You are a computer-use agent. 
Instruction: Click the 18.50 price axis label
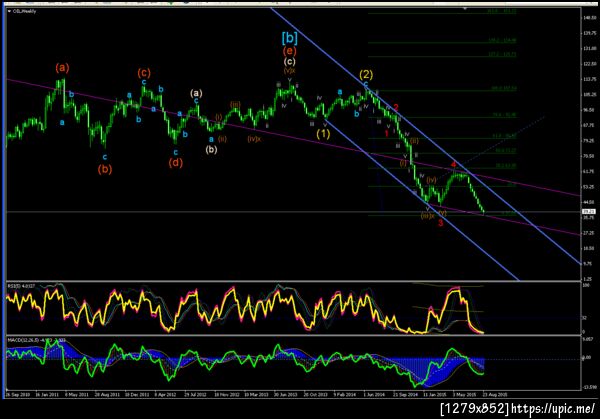[589, 248]
